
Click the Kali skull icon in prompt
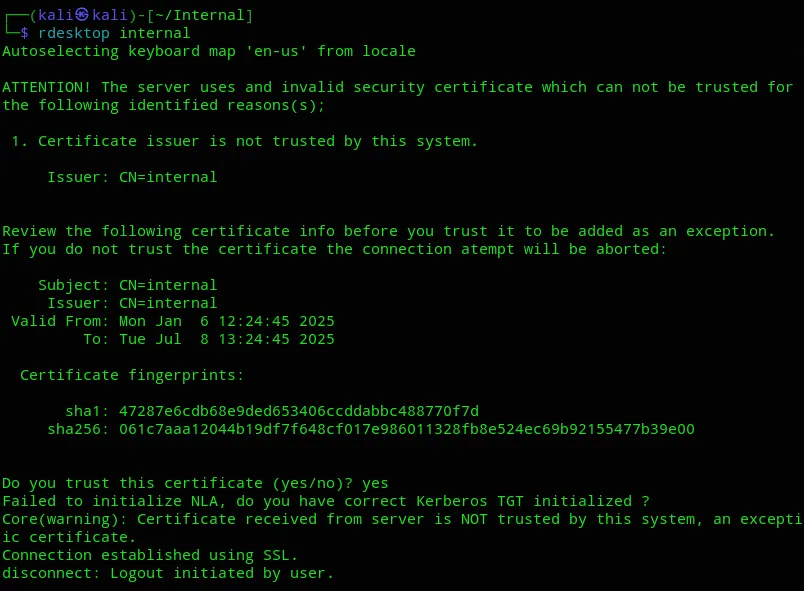(x=82, y=15)
